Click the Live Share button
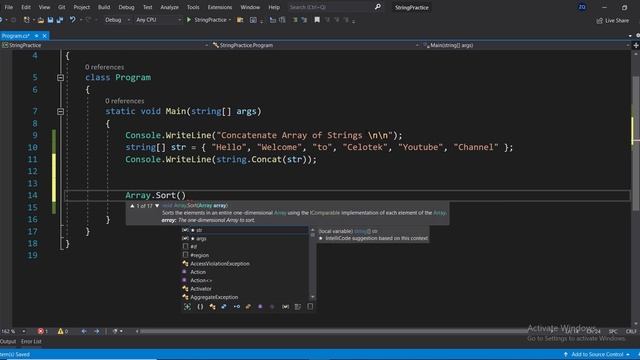Image resolution: width=640 pixels, height=360 pixels. tap(613, 20)
